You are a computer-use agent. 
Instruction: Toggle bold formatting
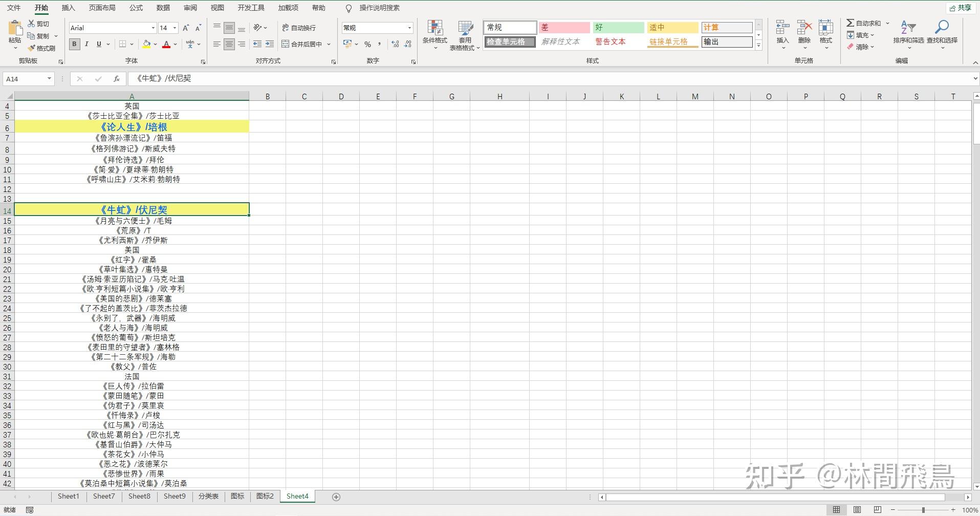coord(74,44)
